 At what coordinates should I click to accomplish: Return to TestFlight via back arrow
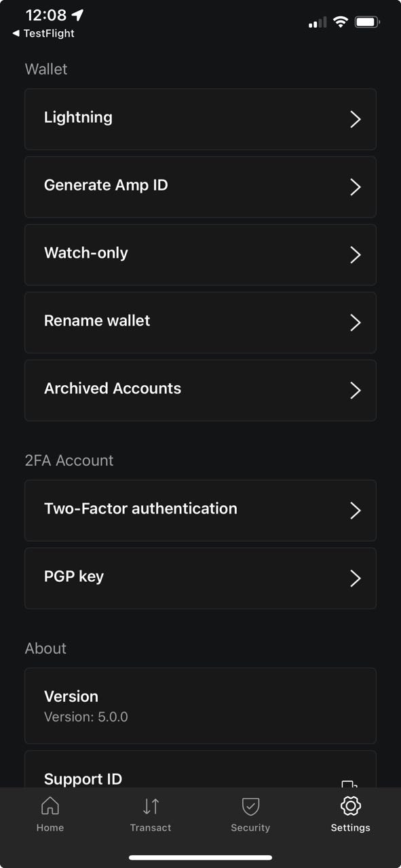[x=16, y=33]
